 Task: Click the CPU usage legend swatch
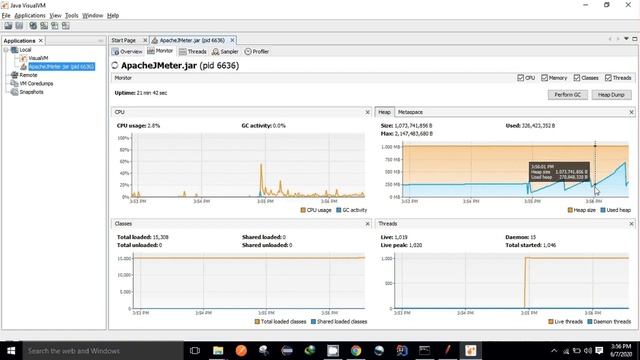303,210
